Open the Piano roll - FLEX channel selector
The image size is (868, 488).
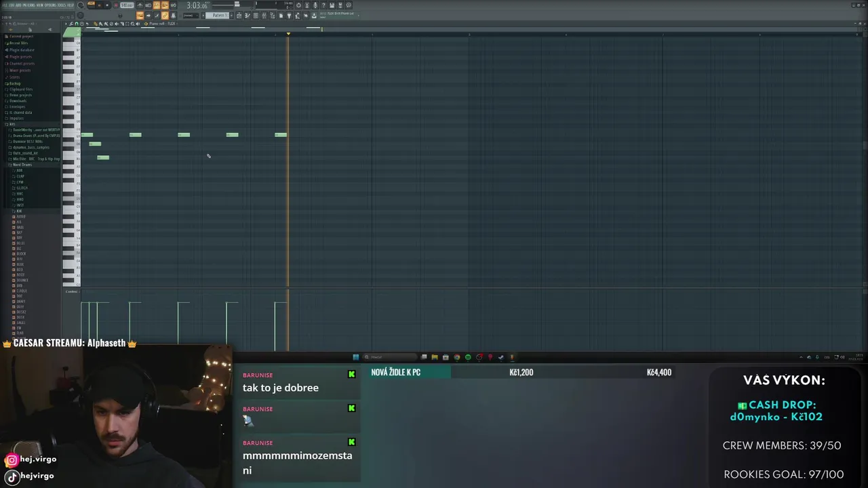click(163, 24)
